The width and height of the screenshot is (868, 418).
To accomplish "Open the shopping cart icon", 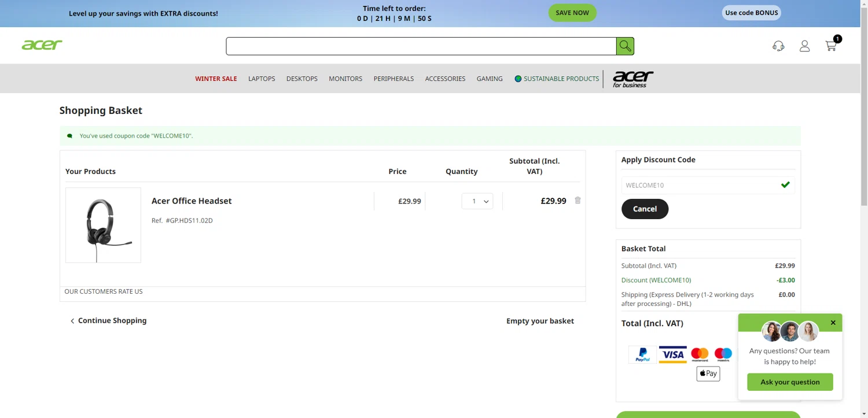I will (x=832, y=45).
